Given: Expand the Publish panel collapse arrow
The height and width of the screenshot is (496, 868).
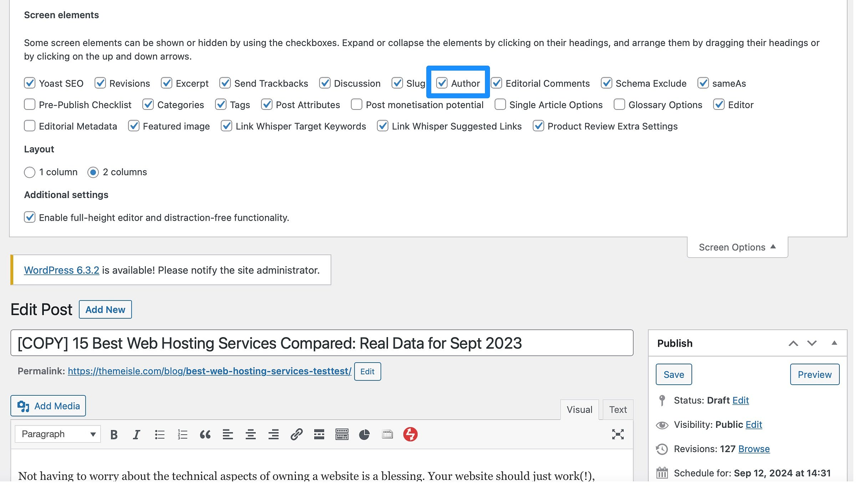Looking at the screenshot, I should coord(835,343).
